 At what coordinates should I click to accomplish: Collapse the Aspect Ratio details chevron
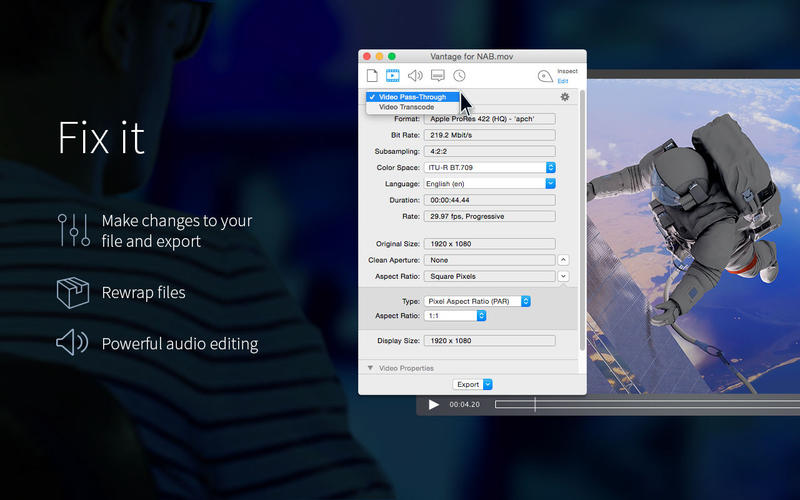(x=563, y=276)
